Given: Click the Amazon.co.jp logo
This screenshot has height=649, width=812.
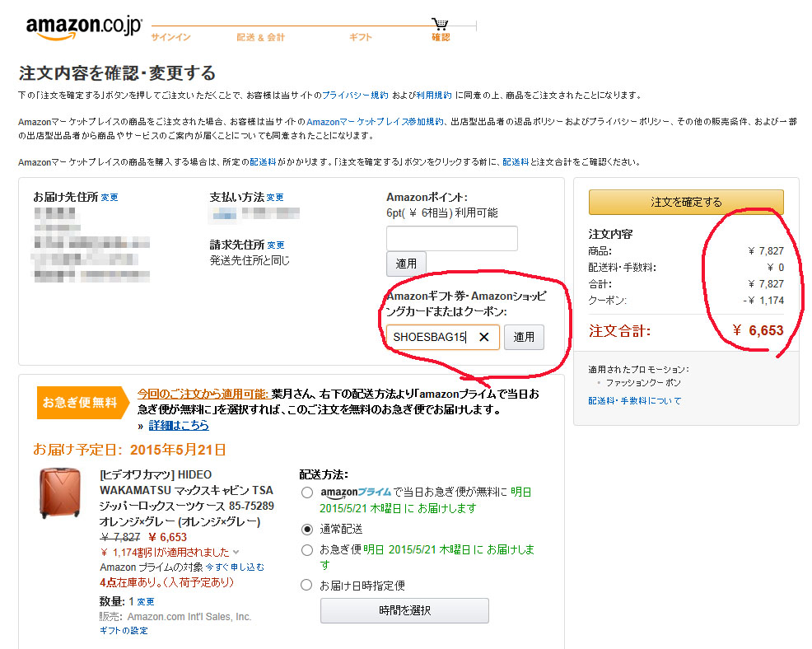Looking at the screenshot, I should tap(84, 26).
